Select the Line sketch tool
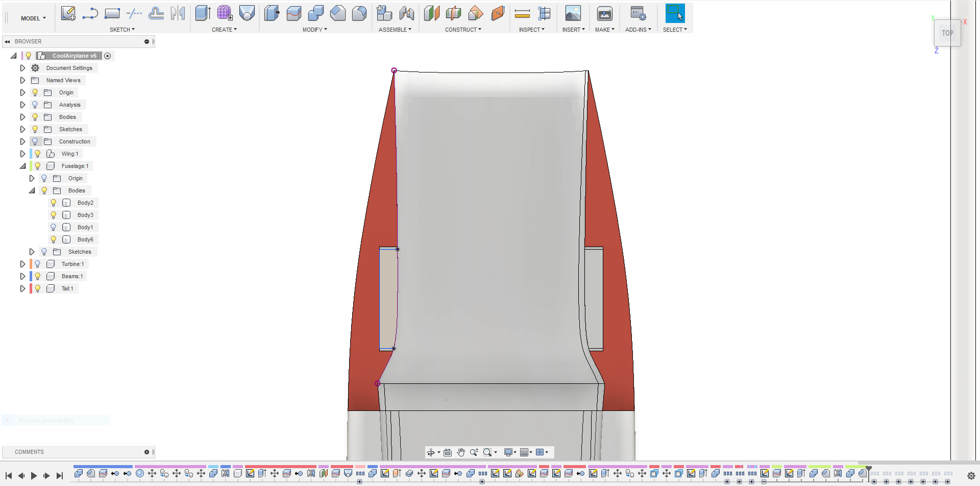Screen dimensions: 980x486 point(90,13)
